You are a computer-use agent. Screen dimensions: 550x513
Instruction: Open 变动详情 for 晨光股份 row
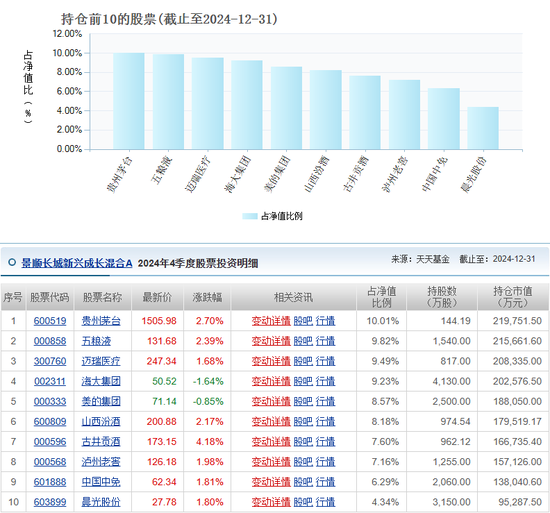click(x=271, y=502)
